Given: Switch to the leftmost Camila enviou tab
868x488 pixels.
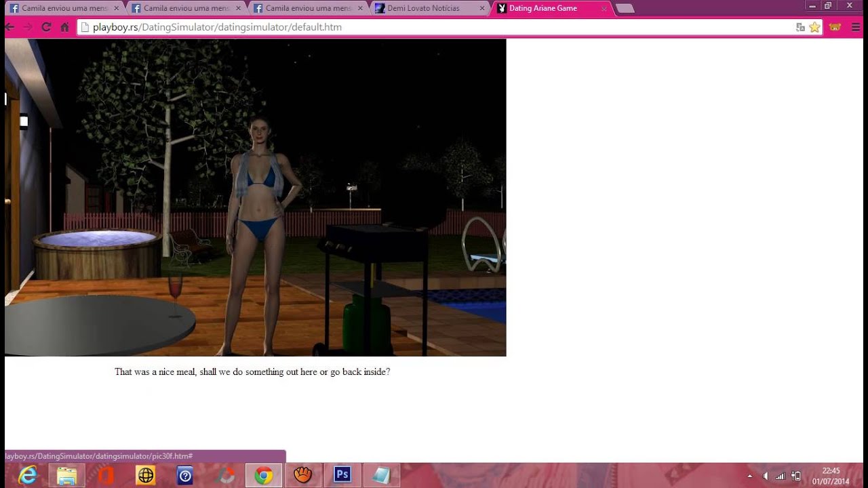Looking at the screenshot, I should [65, 8].
